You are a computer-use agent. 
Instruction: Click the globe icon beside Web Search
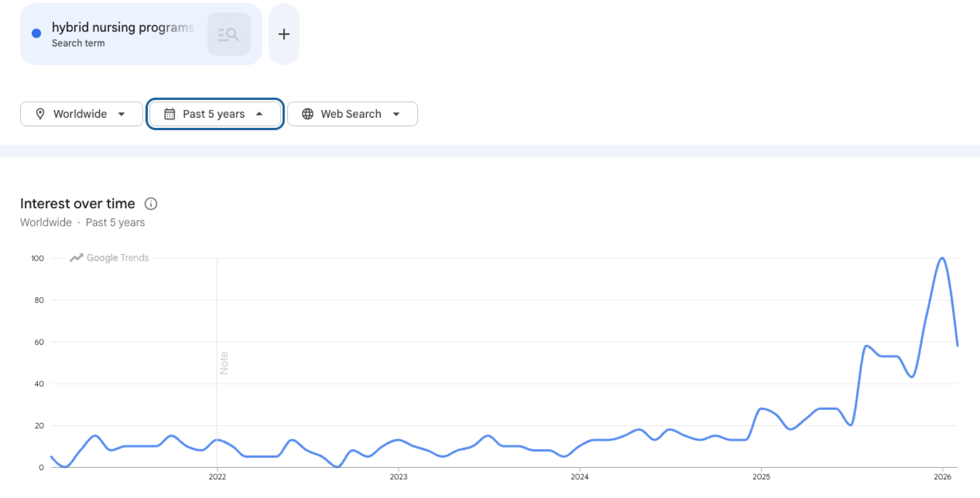(308, 114)
